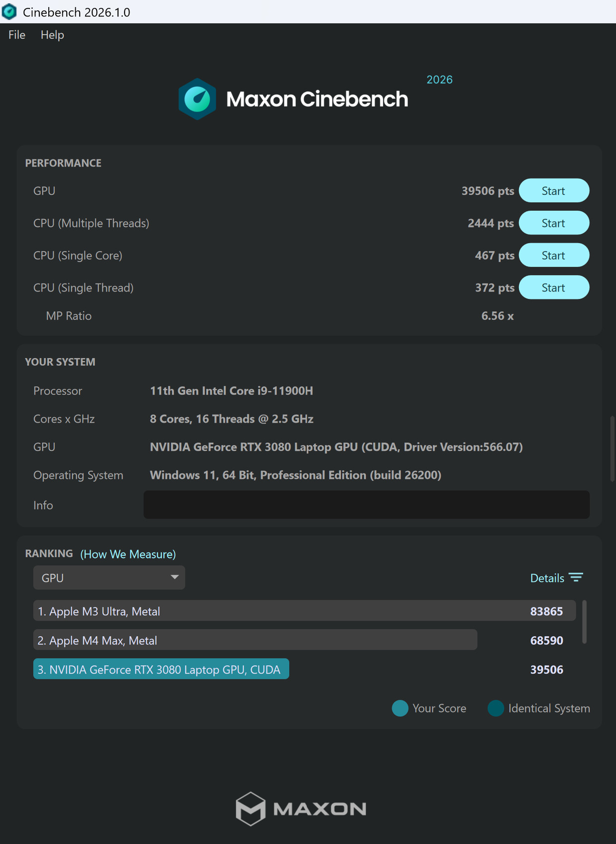
Task: Click the 83865 ranking score
Action: 546,611
